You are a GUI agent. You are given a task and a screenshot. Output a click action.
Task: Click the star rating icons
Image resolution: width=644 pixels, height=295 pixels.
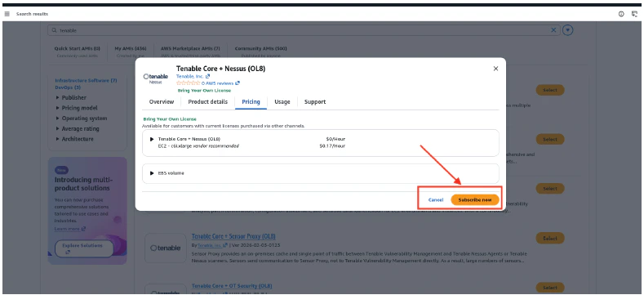[x=188, y=83]
